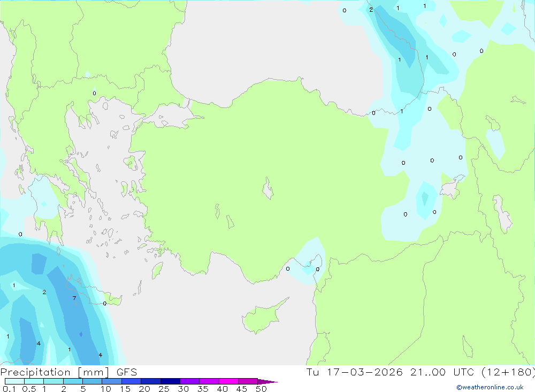Viewport: 535px width, 392px height.
Task: Click the 5–10 mm legend swatch
Action: [92, 381]
